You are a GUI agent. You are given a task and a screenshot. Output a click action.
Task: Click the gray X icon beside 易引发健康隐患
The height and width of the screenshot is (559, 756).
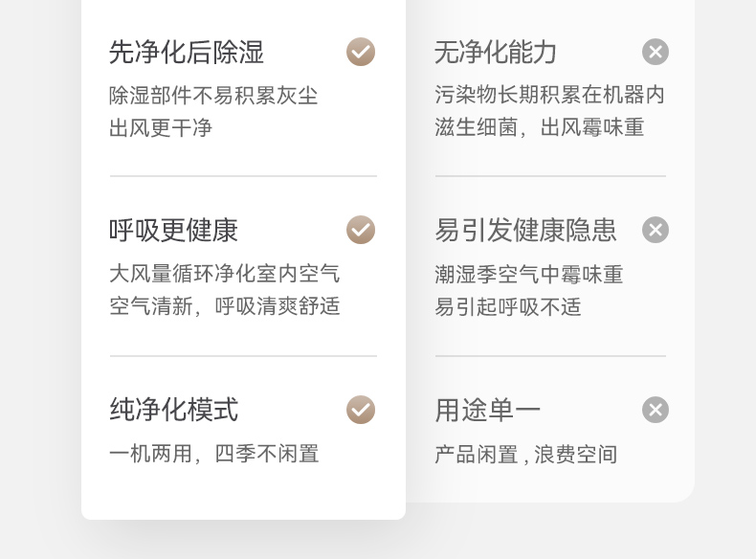pyautogui.click(x=656, y=230)
